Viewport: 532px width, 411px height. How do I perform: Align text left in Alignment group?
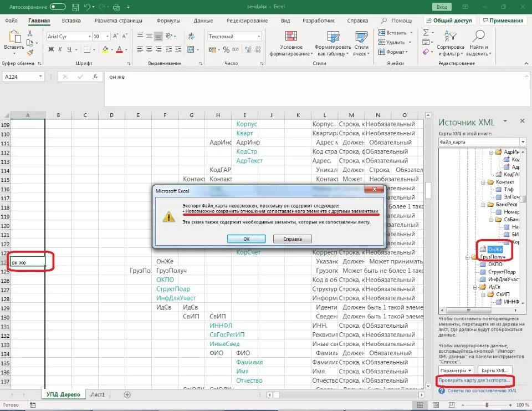140,49
